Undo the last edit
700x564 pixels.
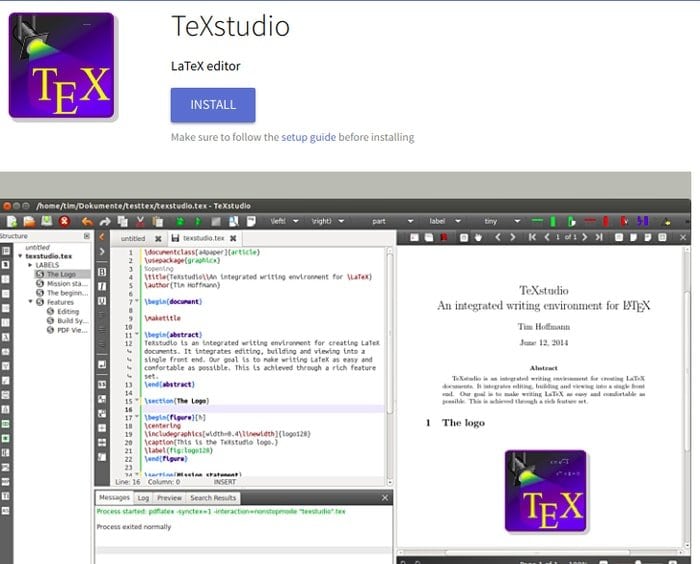(88, 221)
